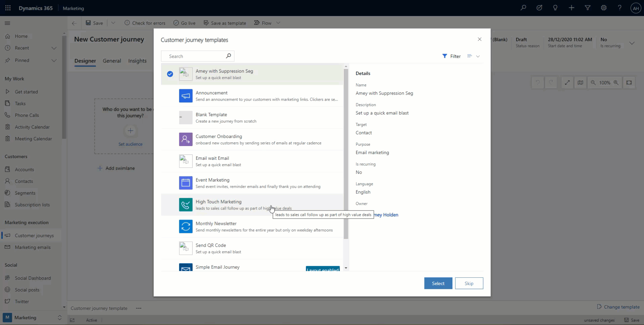Click the Simple Email Journey envelope icon
644x325 pixels.
click(186, 267)
